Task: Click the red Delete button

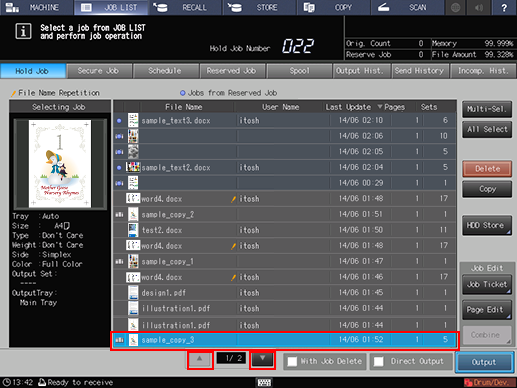Action: pos(487,169)
